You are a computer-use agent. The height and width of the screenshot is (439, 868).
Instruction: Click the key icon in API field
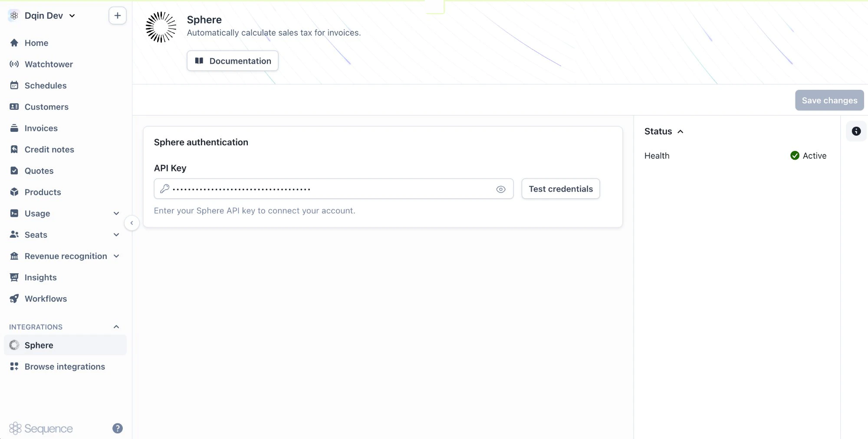(x=164, y=188)
